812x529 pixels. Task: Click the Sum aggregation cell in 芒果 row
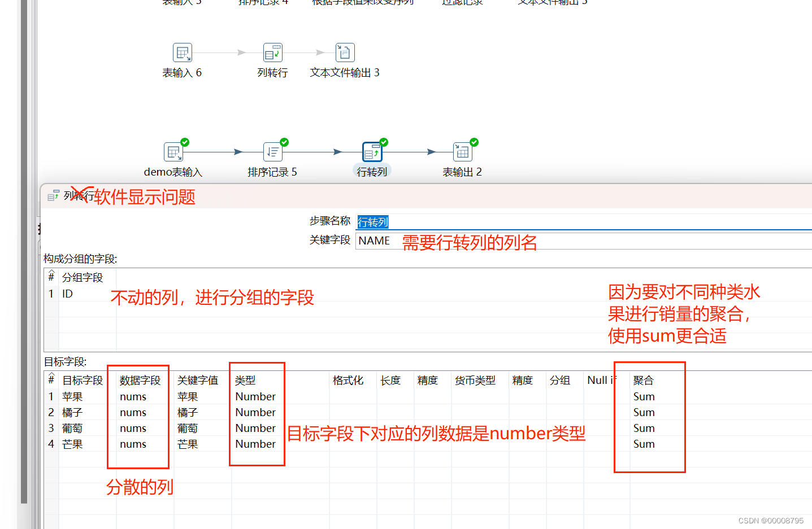(x=644, y=444)
